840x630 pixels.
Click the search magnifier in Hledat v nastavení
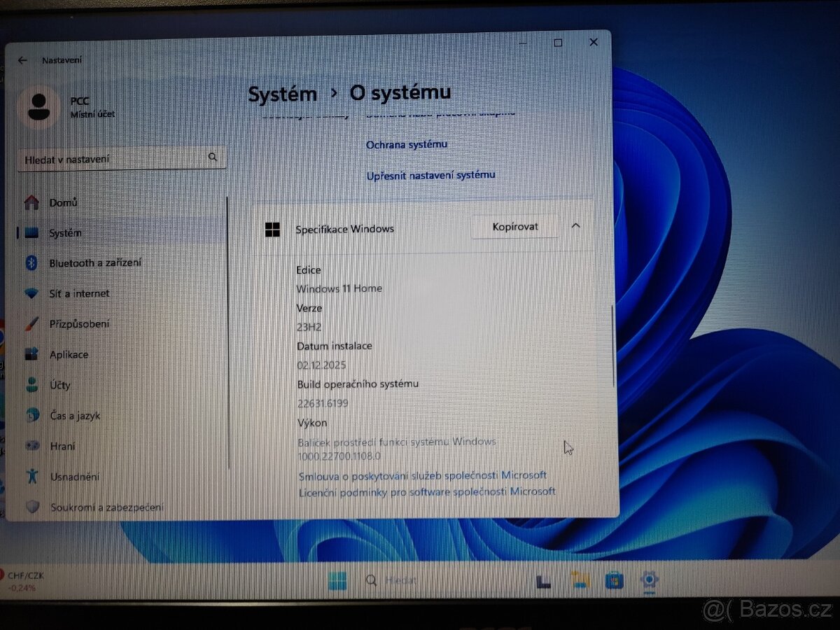(x=213, y=157)
